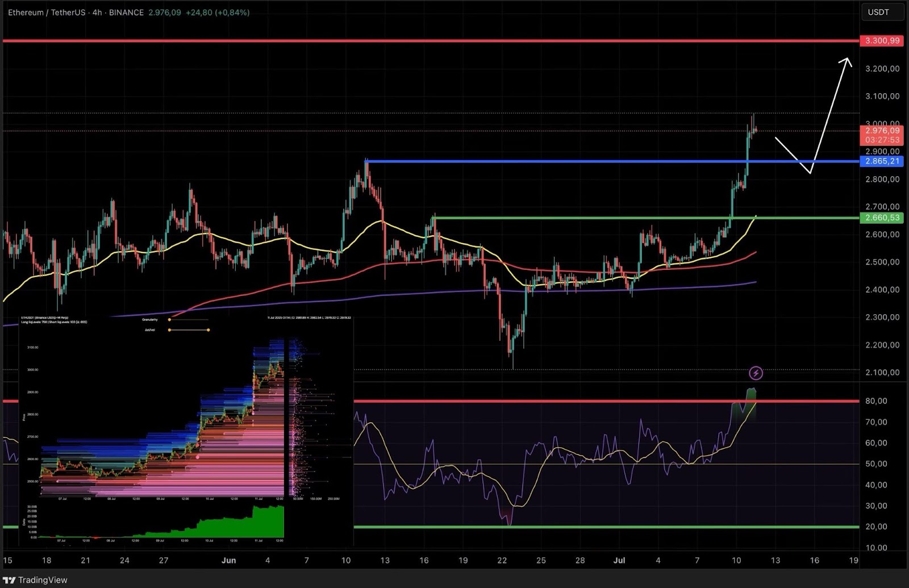Click the purple lightning bolt event icon
Image resolution: width=909 pixels, height=588 pixels.
pos(756,373)
